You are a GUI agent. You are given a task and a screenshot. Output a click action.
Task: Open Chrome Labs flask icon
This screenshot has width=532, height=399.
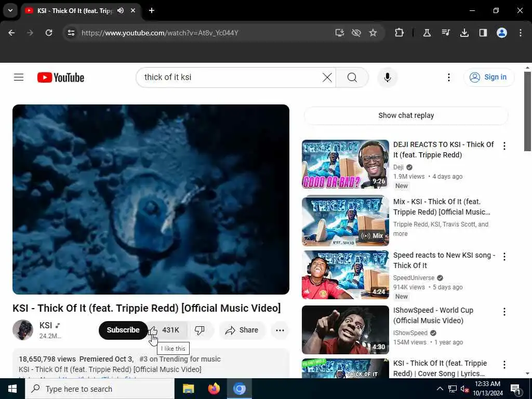pos(427,33)
